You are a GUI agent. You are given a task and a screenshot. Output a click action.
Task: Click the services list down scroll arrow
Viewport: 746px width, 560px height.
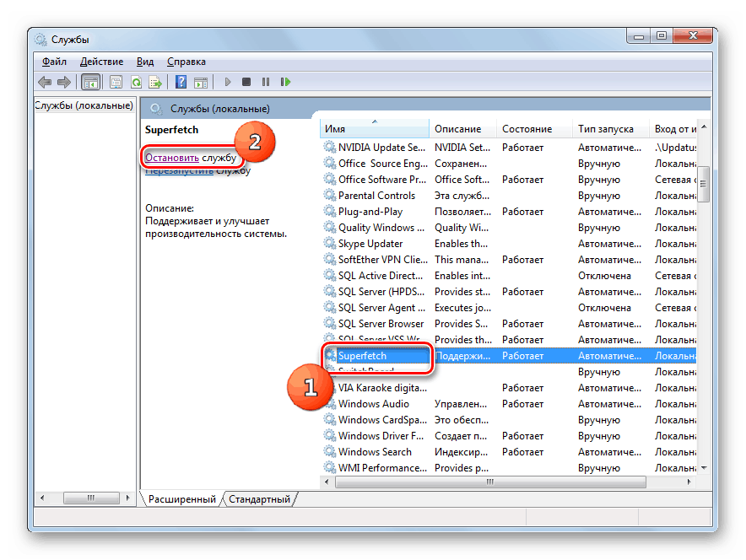tap(704, 468)
